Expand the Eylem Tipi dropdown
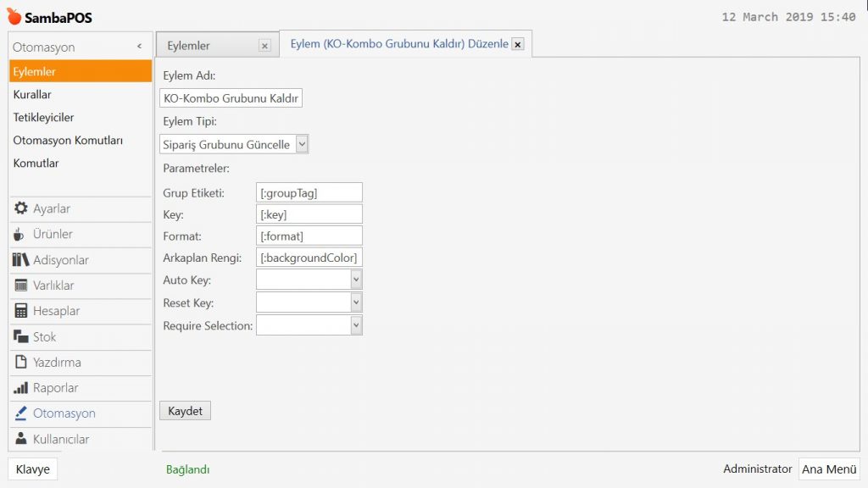This screenshot has width=868, height=488. click(x=302, y=145)
